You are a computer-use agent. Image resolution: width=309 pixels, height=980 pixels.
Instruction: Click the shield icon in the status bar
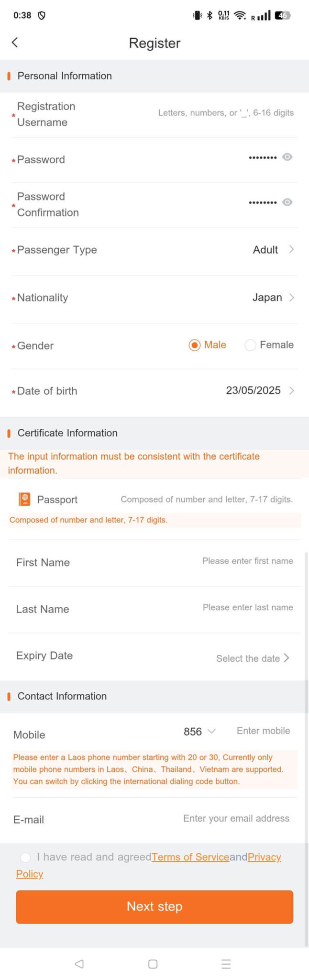(42, 15)
